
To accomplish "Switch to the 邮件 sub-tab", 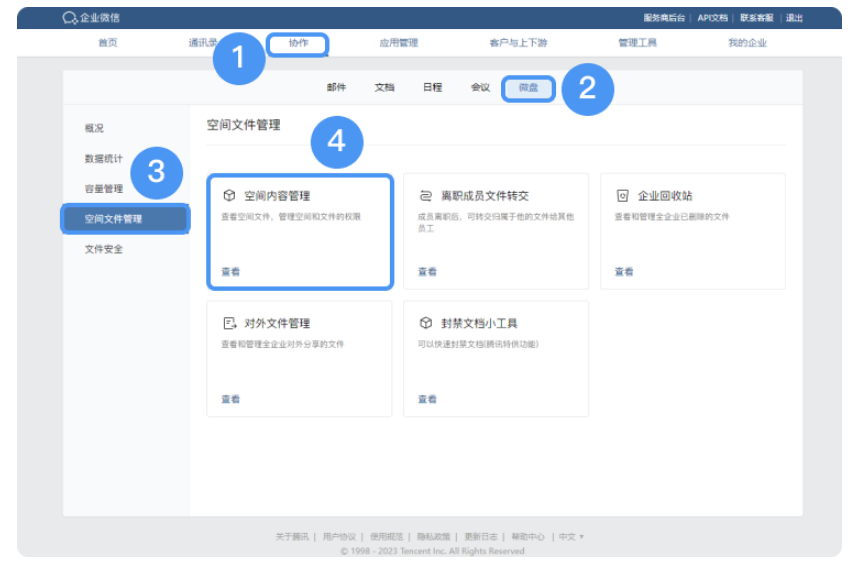I will [x=336, y=88].
